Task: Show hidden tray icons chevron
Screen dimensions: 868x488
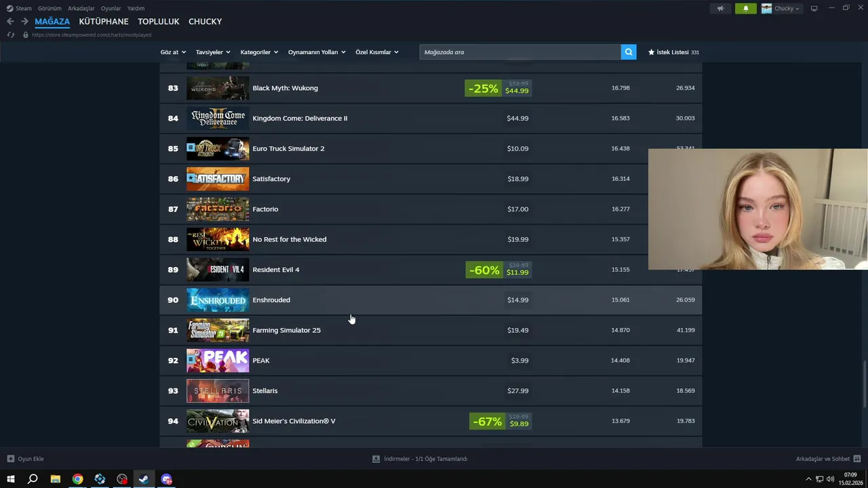Action: tap(808, 479)
